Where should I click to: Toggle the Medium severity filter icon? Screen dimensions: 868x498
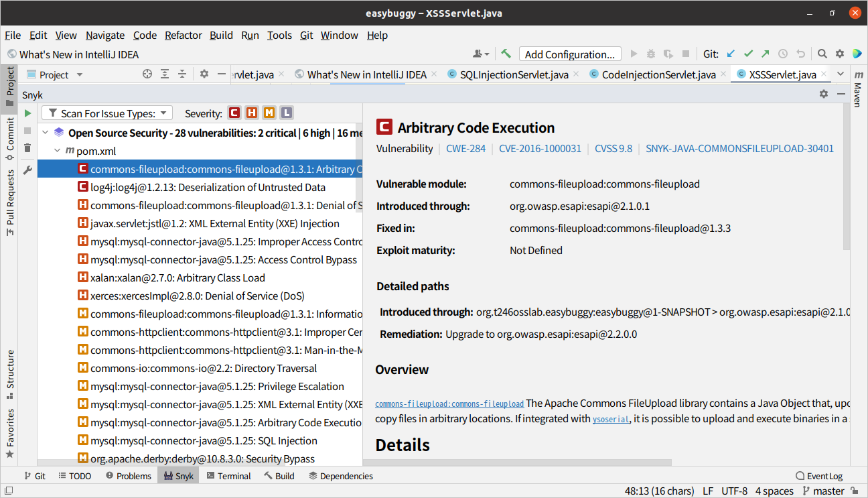pos(269,113)
